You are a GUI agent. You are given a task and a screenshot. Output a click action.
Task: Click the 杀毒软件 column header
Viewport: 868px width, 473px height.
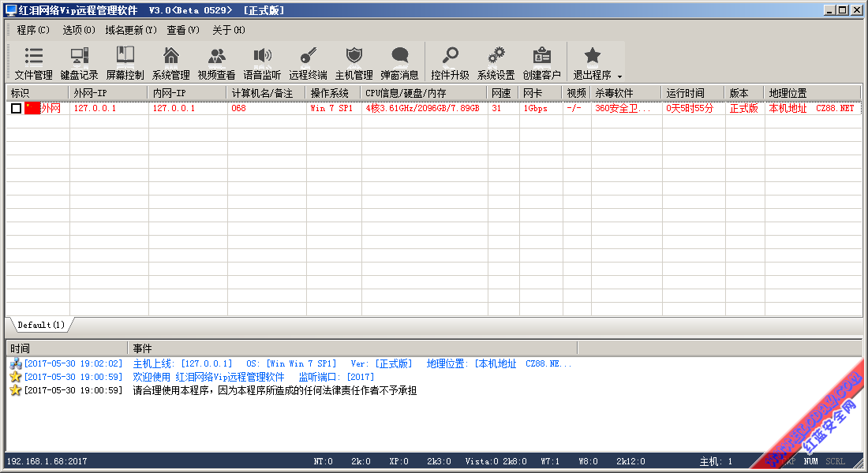pos(627,93)
